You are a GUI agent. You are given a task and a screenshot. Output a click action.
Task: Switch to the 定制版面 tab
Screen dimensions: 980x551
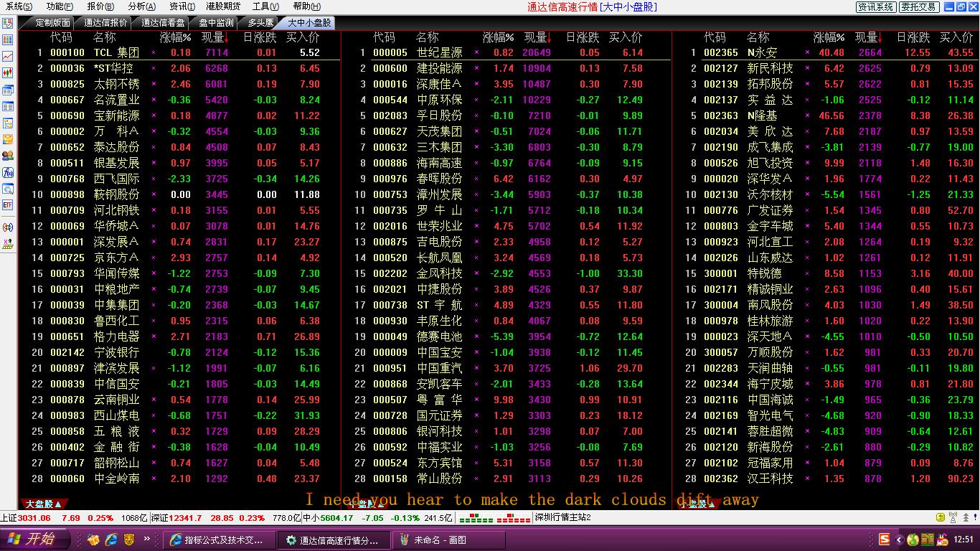(52, 23)
